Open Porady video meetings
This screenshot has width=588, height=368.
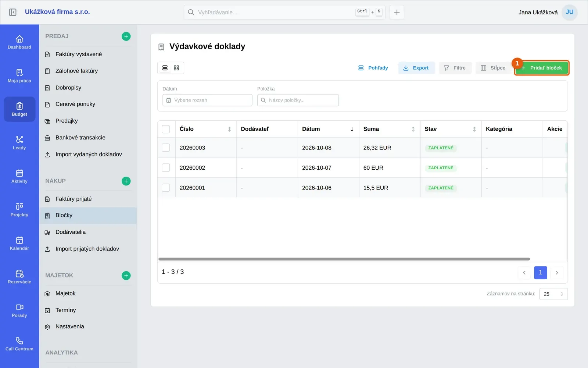click(19, 310)
